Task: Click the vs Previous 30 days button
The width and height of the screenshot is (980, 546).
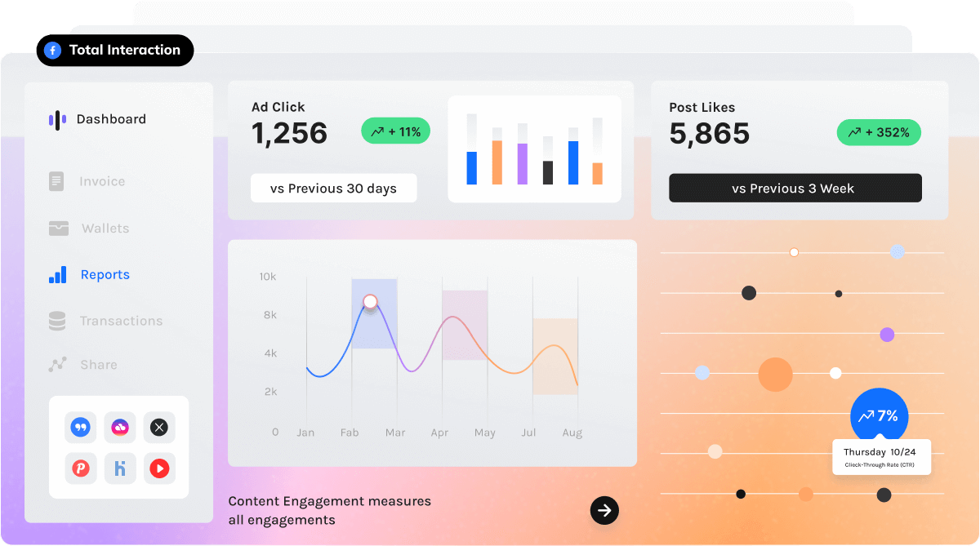Action: [x=333, y=189]
